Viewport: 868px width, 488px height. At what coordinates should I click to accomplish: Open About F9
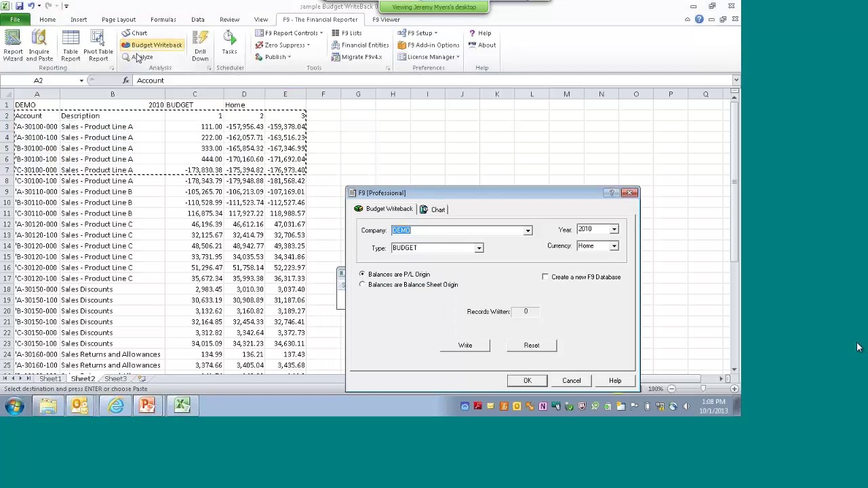coord(481,45)
